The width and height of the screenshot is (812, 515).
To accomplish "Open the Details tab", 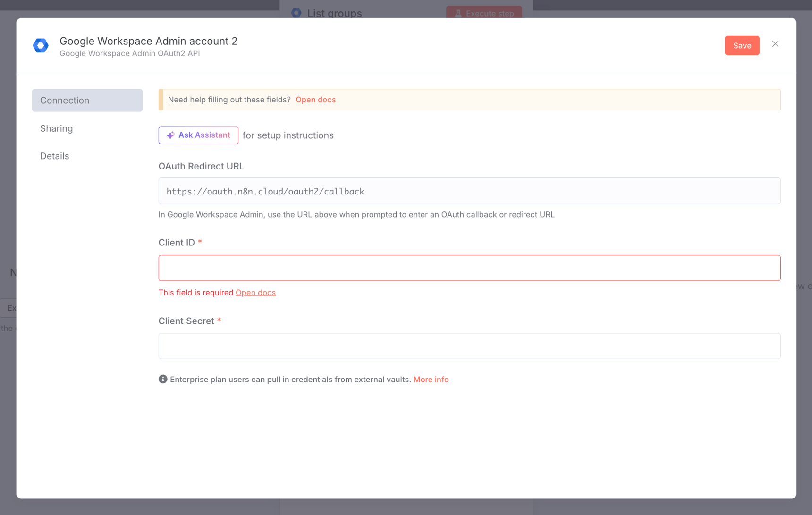I will click(x=54, y=156).
